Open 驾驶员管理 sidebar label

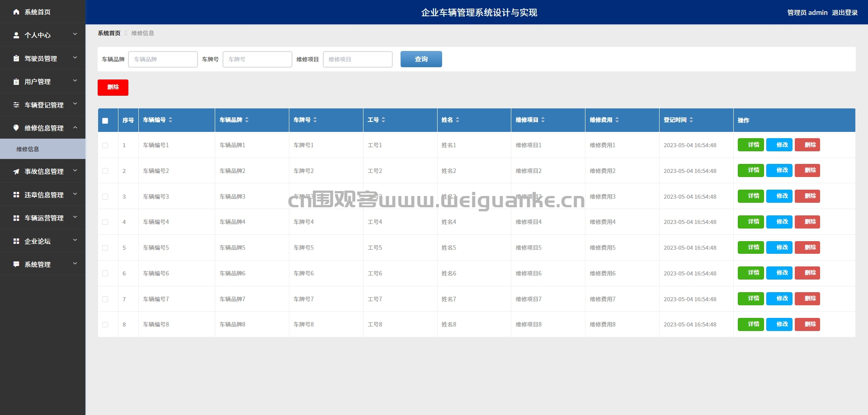tap(41, 59)
